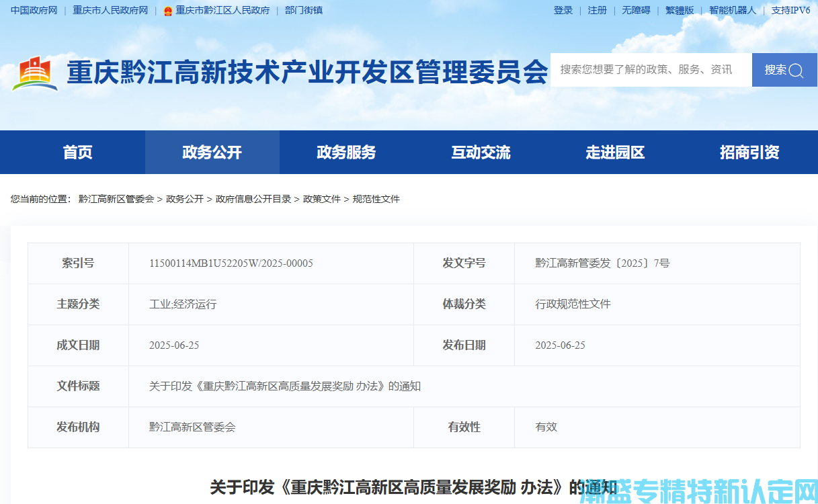
Task: Click 体裁分类 header cell
Action: (x=464, y=304)
